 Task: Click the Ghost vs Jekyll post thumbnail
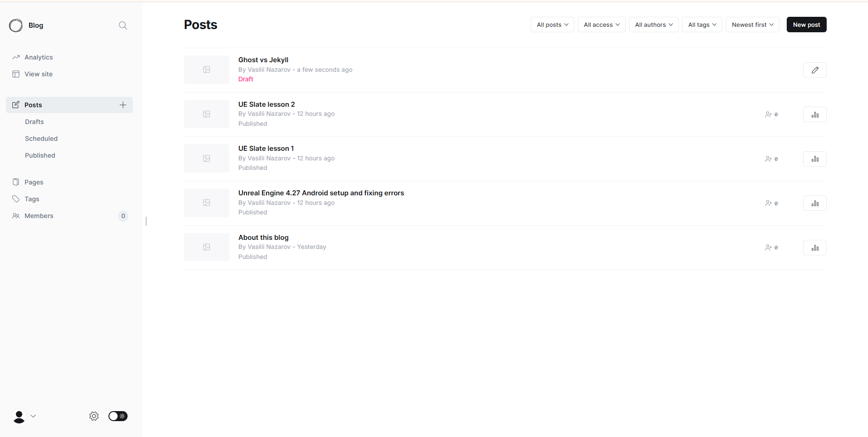coord(207,70)
